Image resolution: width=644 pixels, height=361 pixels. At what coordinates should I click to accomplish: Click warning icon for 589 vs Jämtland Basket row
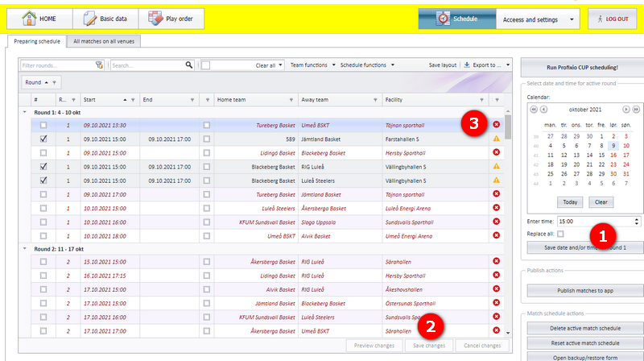point(496,139)
